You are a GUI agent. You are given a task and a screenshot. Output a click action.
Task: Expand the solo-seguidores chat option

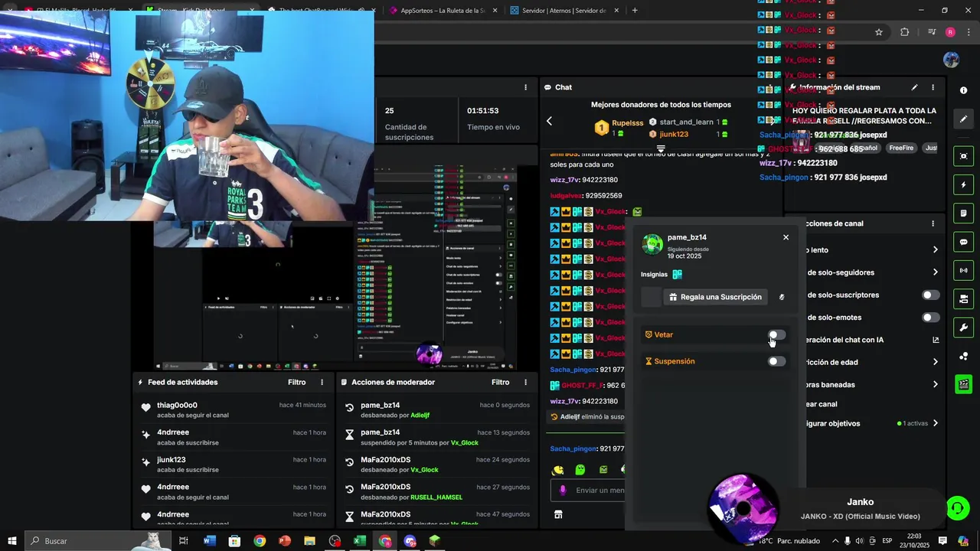coord(935,272)
